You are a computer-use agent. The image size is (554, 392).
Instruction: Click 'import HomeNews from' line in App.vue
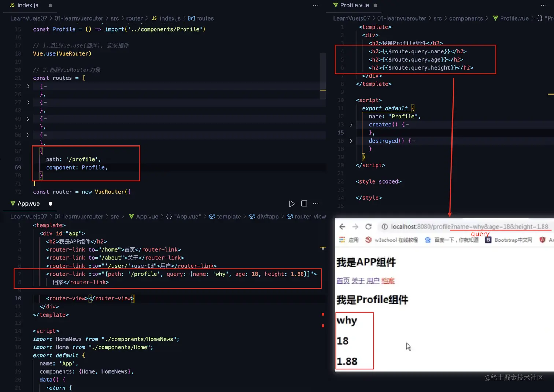coord(106,339)
